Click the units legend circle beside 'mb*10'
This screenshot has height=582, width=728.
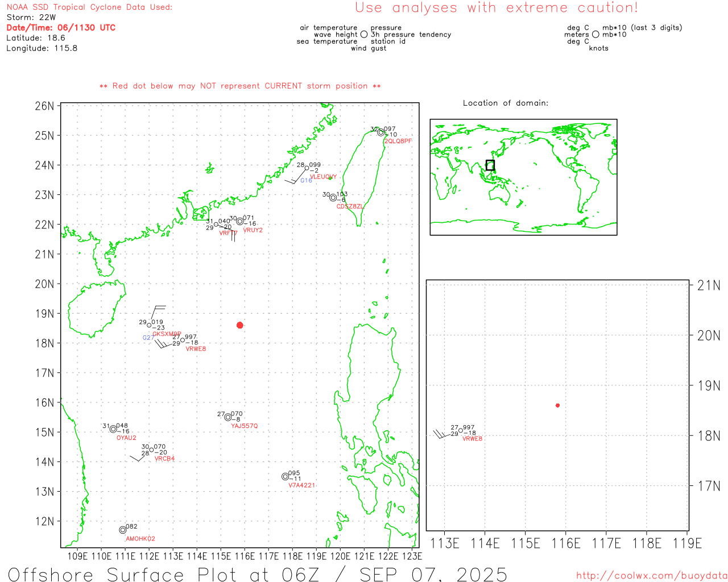click(x=595, y=34)
